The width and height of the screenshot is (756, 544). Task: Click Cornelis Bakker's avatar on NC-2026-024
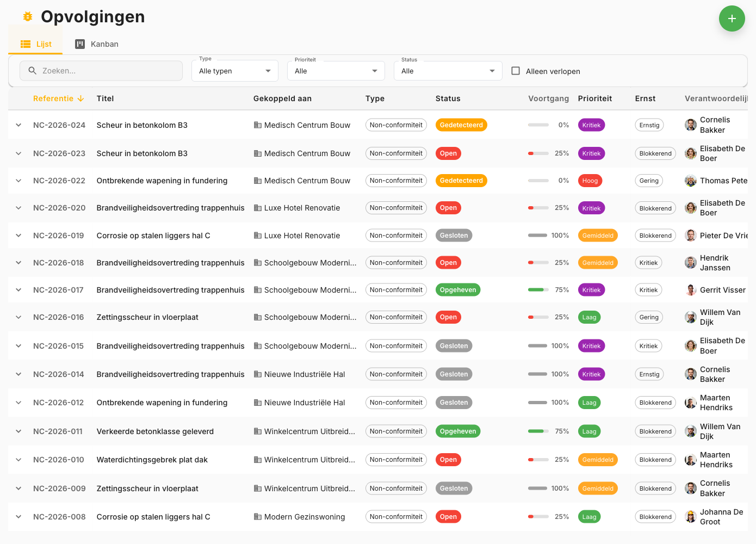pyautogui.click(x=691, y=125)
